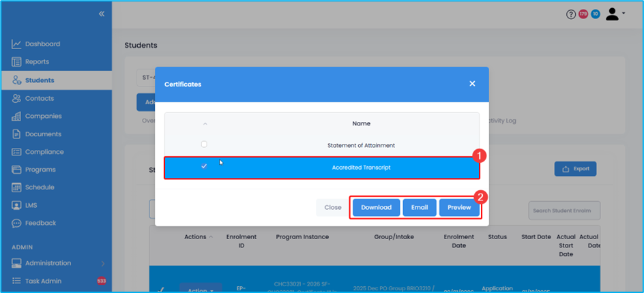Uncheck the Accredited Transcript checkbox
The width and height of the screenshot is (644, 293).
pyautogui.click(x=204, y=167)
